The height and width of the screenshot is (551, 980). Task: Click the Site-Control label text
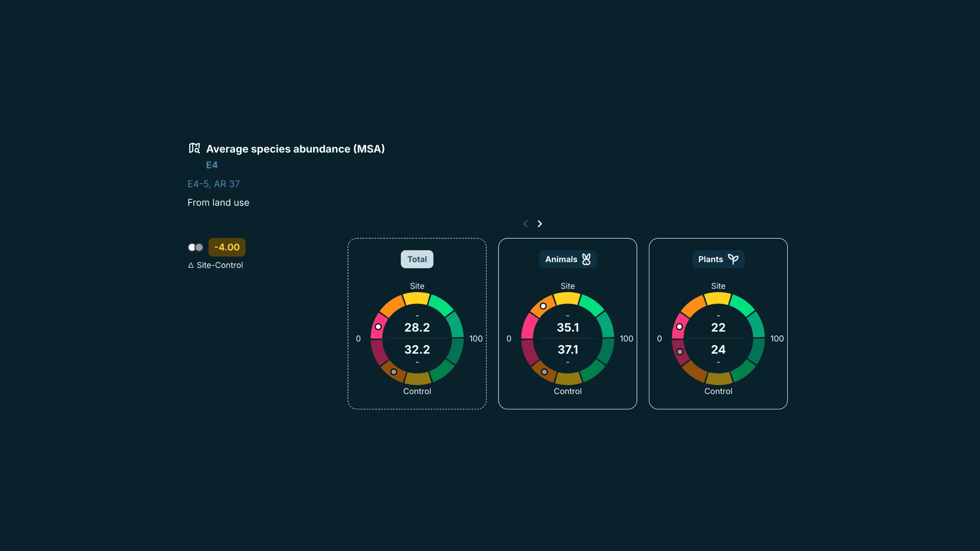[220, 265]
